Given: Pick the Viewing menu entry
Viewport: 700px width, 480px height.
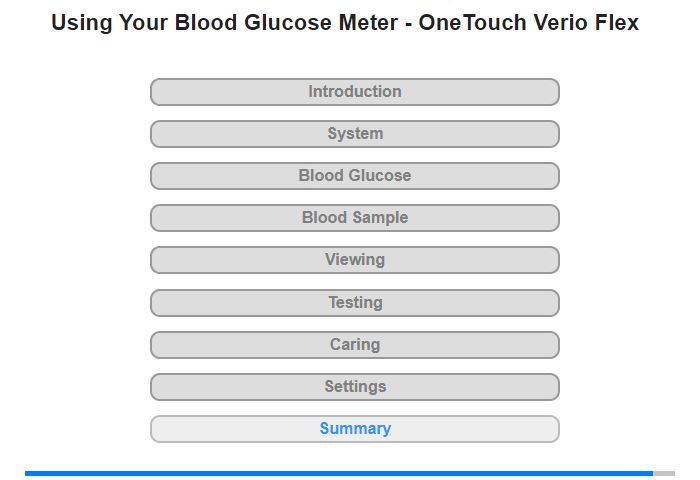Looking at the screenshot, I should tap(354, 260).
